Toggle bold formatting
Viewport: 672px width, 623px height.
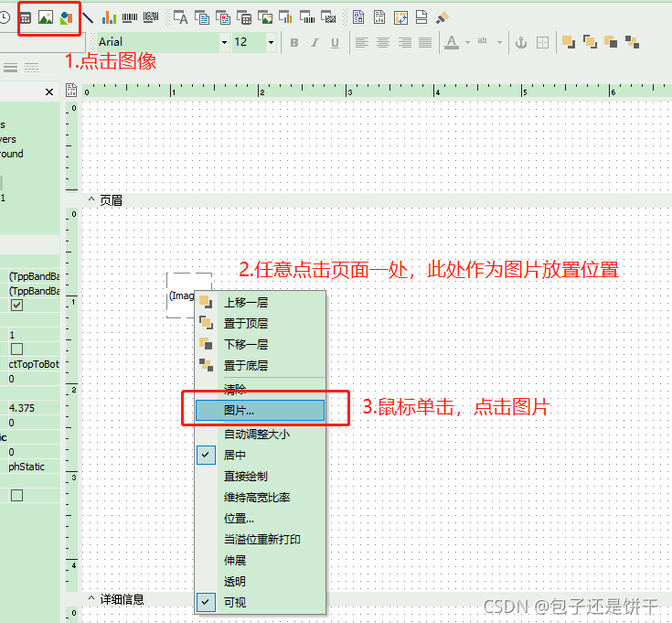coord(294,42)
